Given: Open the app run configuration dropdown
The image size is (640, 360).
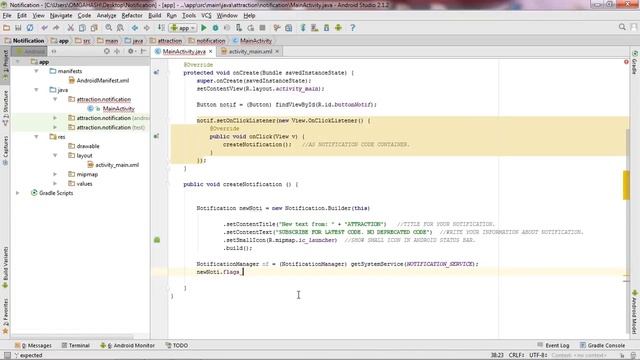Looking at the screenshot, I should click(x=183, y=28).
